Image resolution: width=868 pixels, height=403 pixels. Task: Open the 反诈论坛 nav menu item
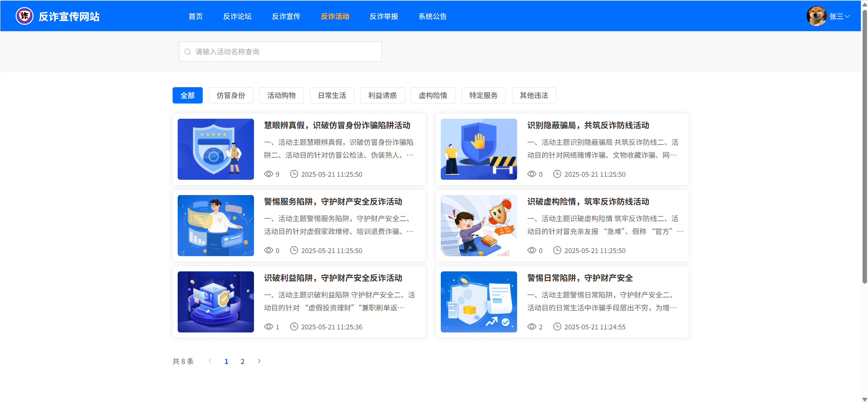click(237, 16)
